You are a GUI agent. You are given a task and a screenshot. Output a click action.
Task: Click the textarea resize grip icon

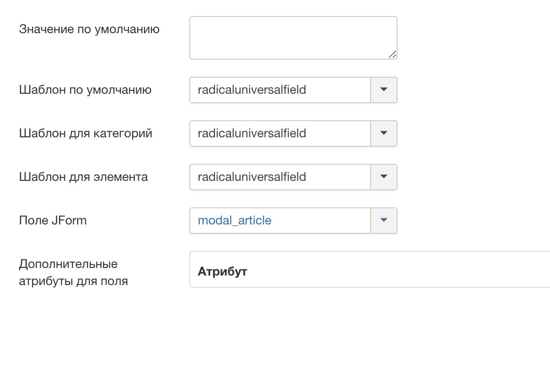(392, 54)
